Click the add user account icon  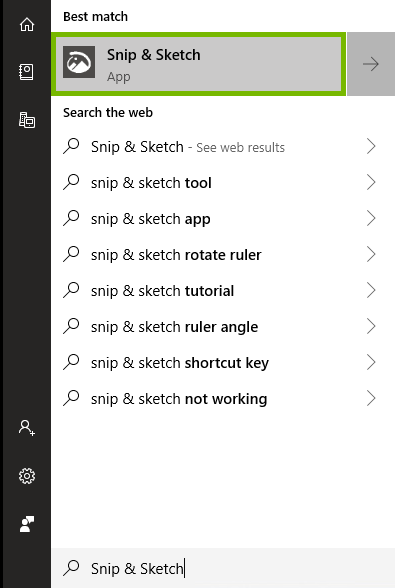27,428
